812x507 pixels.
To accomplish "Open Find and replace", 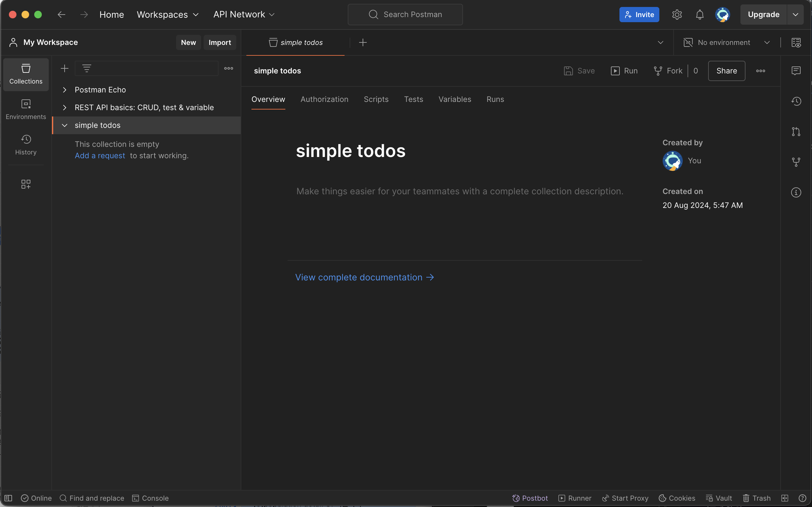I will [x=92, y=498].
